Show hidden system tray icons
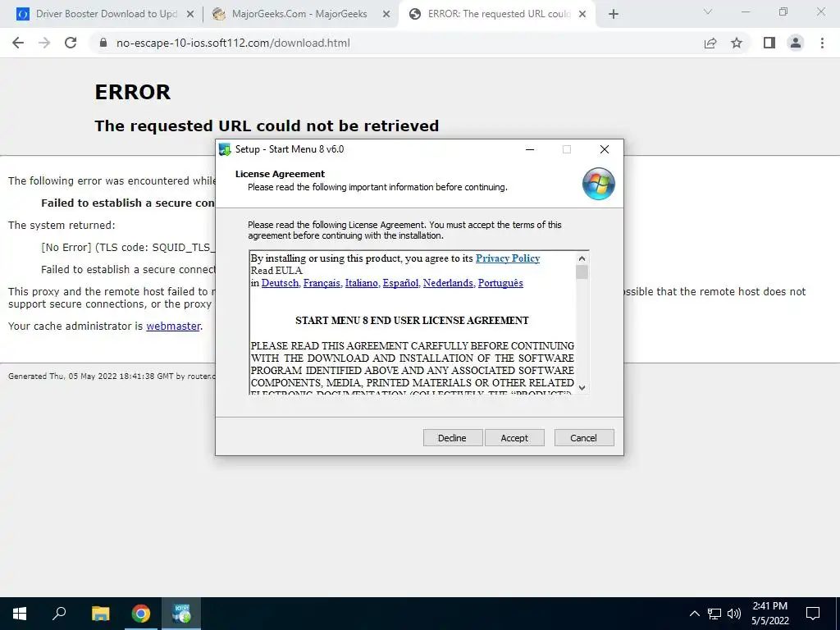Image resolution: width=840 pixels, height=630 pixels. pos(694,614)
